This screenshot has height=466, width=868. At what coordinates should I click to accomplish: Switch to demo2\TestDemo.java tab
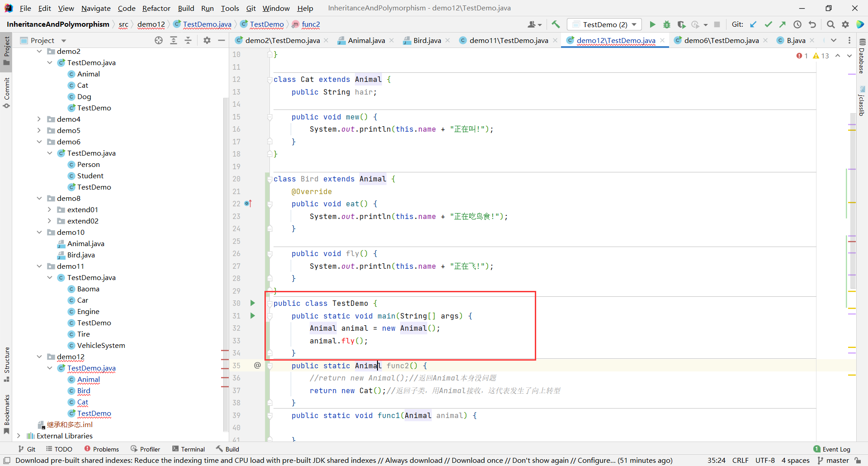pos(283,40)
